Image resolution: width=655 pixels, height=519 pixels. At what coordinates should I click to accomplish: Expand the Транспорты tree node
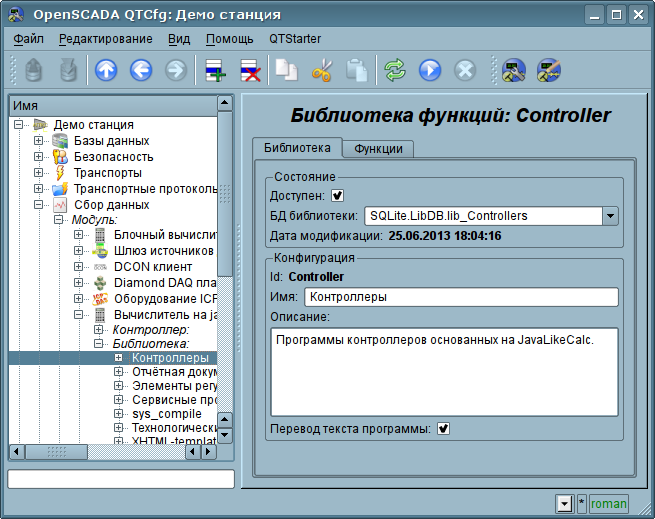coord(39,173)
